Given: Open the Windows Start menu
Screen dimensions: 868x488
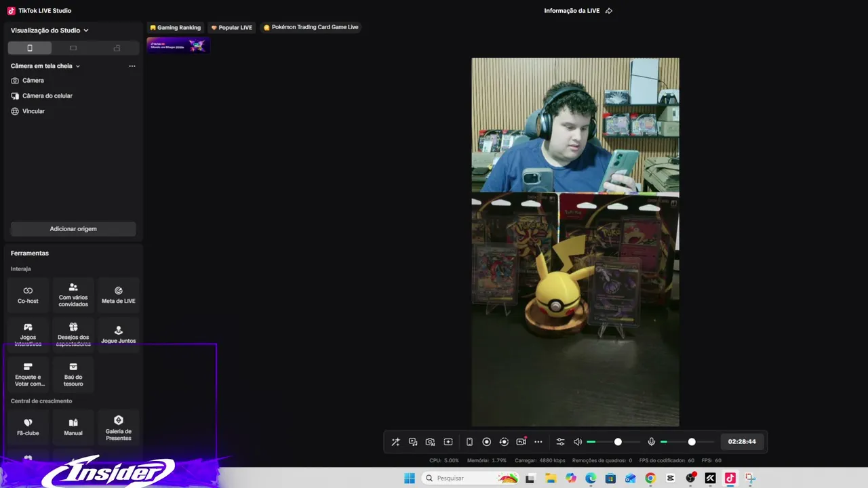Looking at the screenshot, I should (x=410, y=479).
